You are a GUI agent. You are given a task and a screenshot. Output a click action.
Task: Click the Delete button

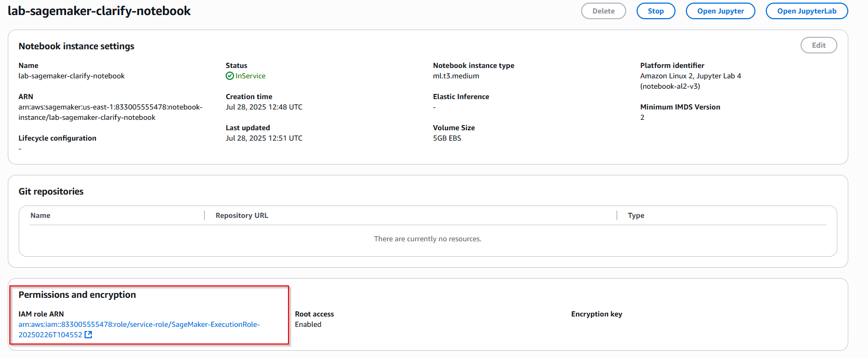603,11
